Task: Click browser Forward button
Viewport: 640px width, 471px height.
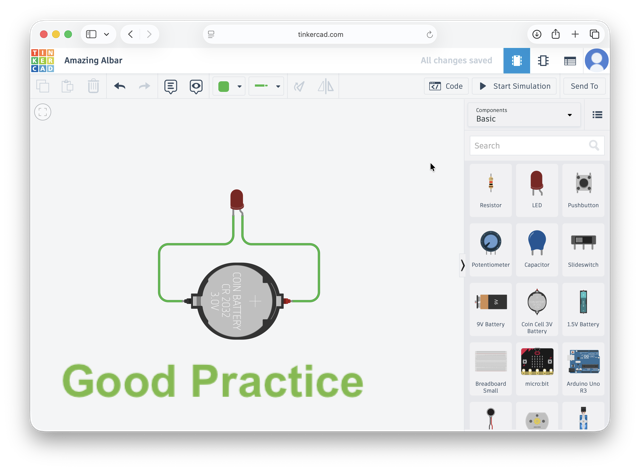Action: (x=149, y=34)
